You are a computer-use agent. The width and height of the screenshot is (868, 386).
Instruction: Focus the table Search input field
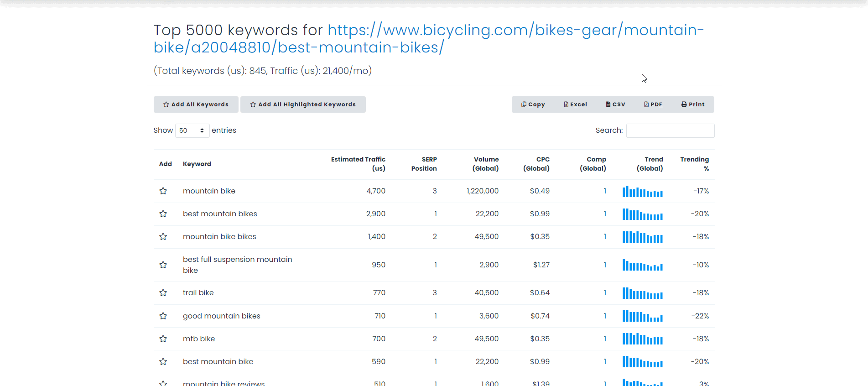click(x=670, y=130)
